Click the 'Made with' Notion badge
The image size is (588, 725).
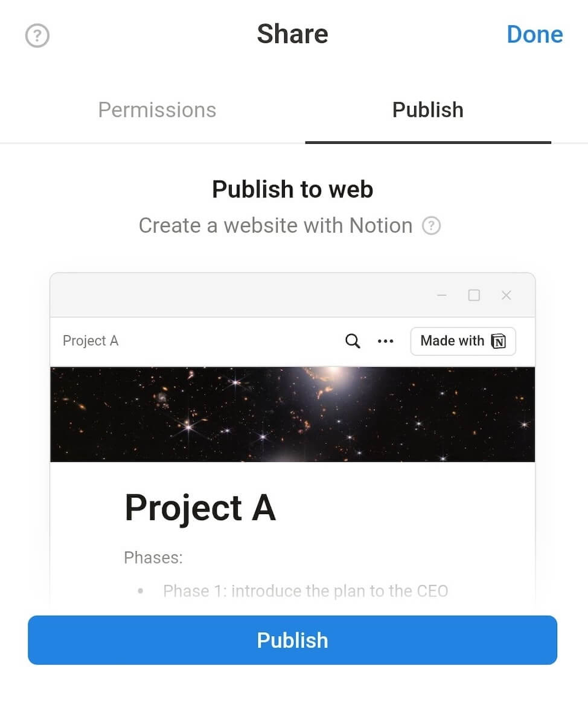point(463,341)
